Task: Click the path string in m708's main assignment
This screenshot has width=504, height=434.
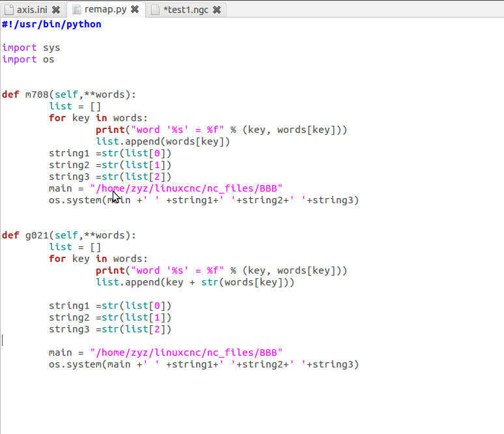Action: 186,188
